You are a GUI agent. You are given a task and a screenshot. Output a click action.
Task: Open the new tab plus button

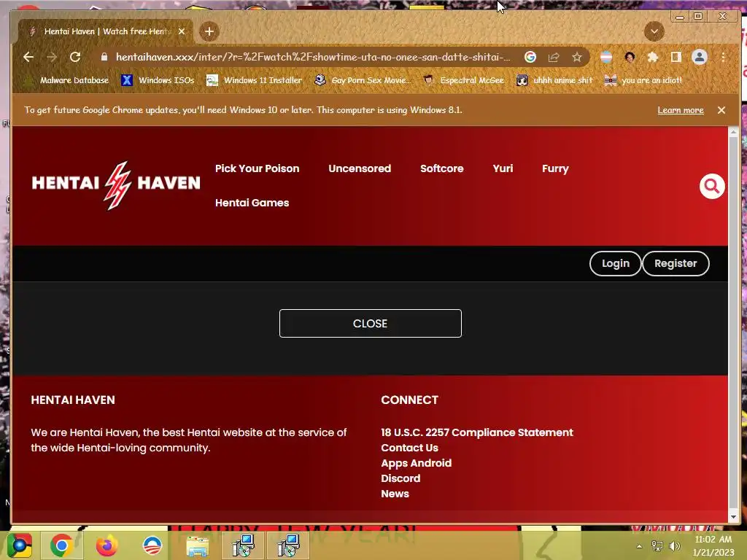pyautogui.click(x=209, y=31)
